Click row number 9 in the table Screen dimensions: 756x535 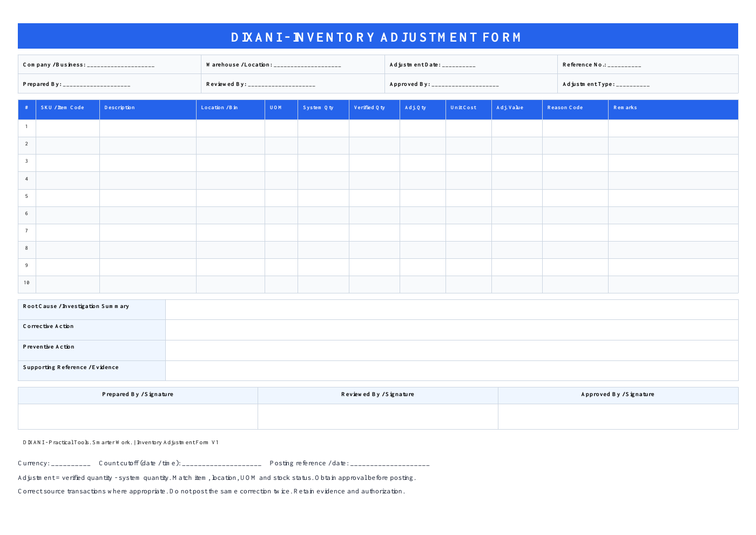point(26,265)
